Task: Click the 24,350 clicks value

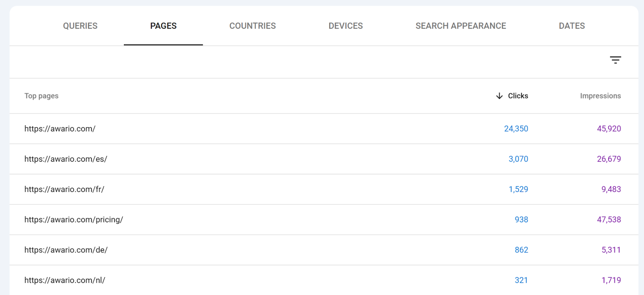Action: [x=516, y=129]
